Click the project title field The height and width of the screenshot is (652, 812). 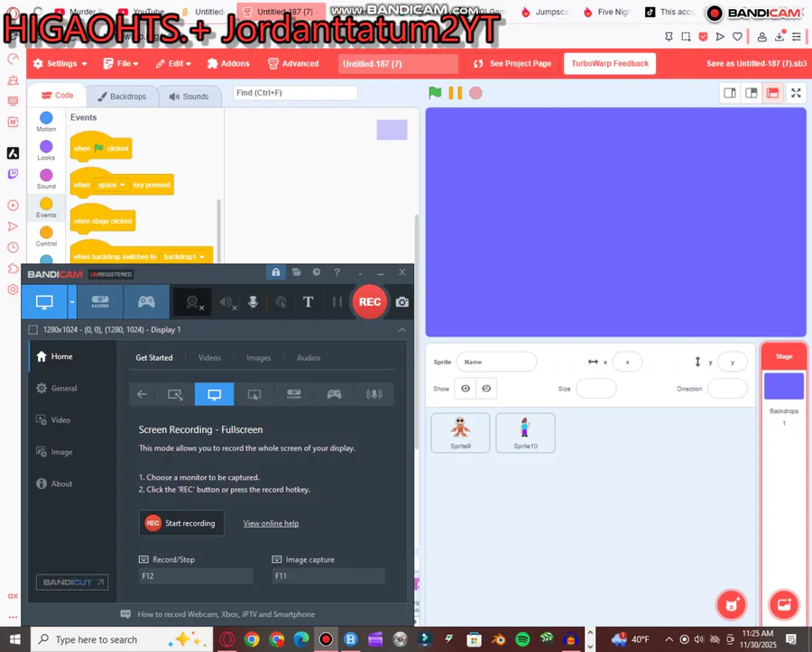click(x=398, y=64)
